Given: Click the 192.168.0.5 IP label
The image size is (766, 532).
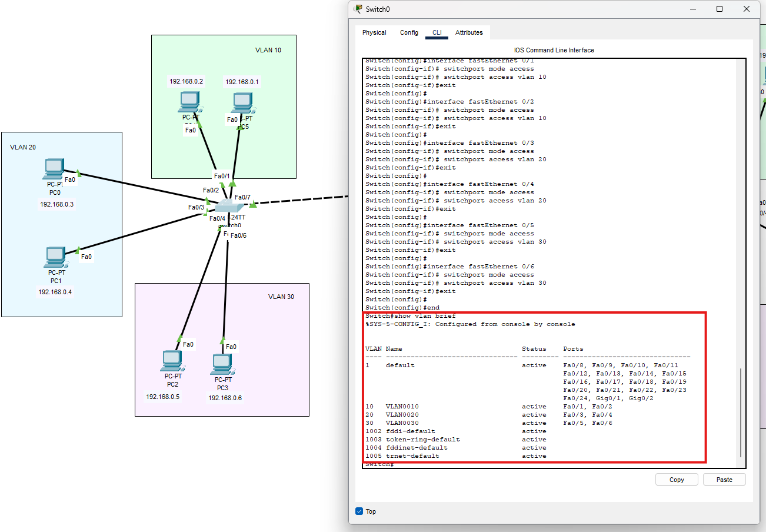Looking at the screenshot, I should pos(163,397).
